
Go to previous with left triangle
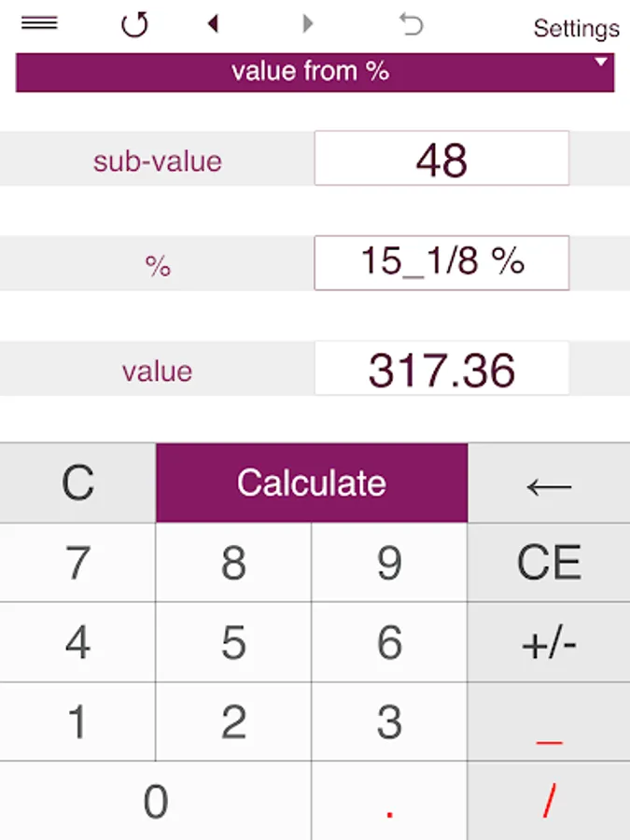click(x=213, y=24)
